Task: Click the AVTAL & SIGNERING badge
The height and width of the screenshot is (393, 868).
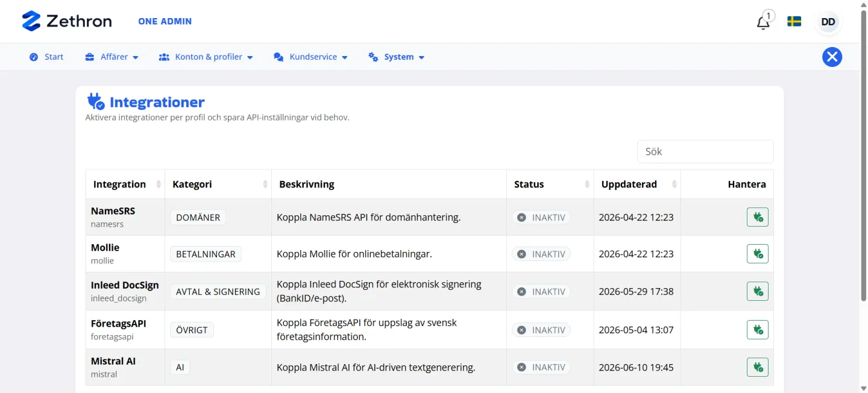Action: click(x=218, y=291)
